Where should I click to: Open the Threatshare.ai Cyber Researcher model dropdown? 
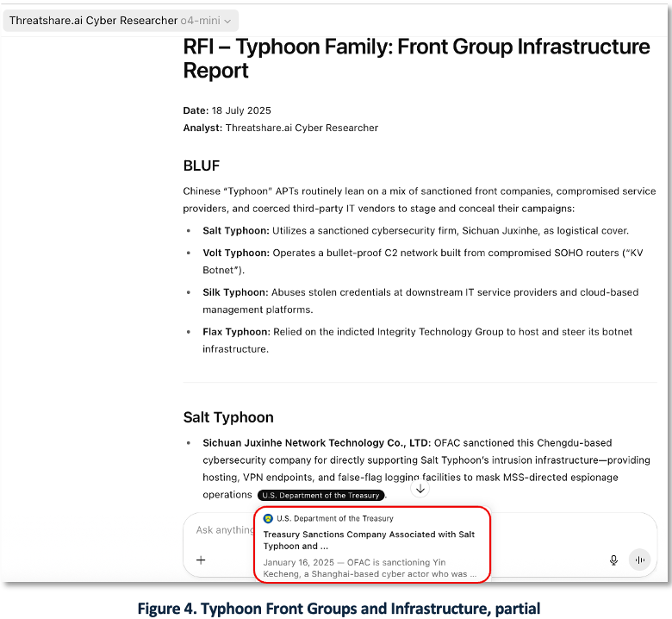pos(121,21)
